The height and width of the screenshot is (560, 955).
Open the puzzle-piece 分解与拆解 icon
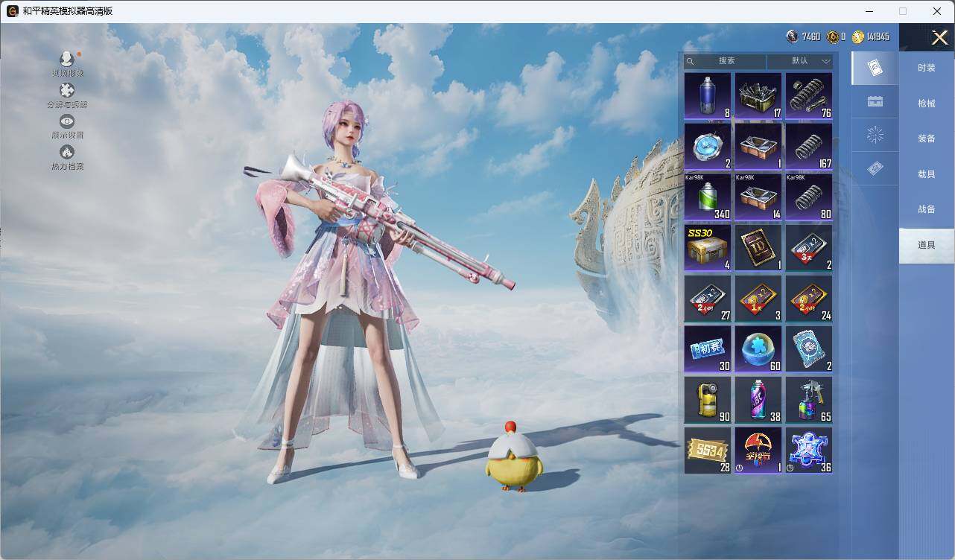[x=67, y=90]
